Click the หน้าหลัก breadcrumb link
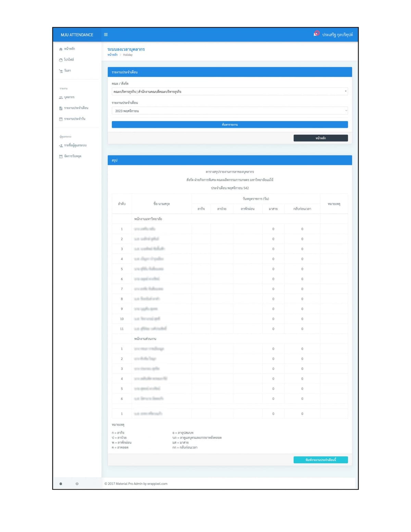Viewport: 411px width, 532px height. click(112, 55)
